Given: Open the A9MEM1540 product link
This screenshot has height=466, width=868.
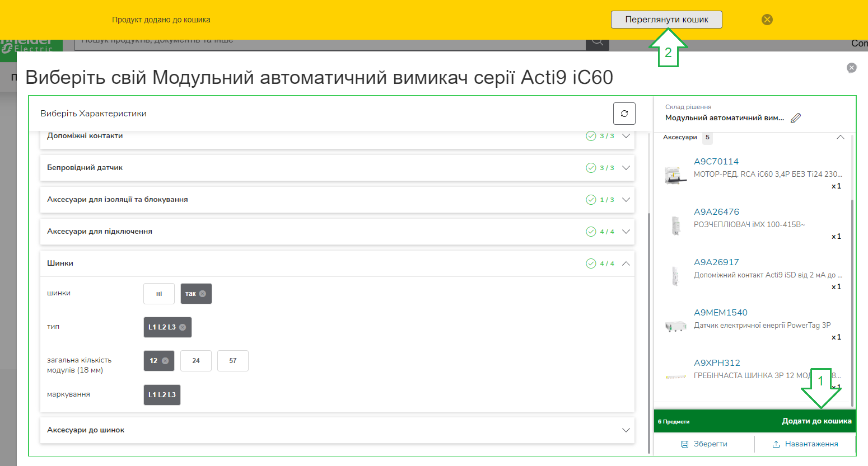Looking at the screenshot, I should 721,313.
